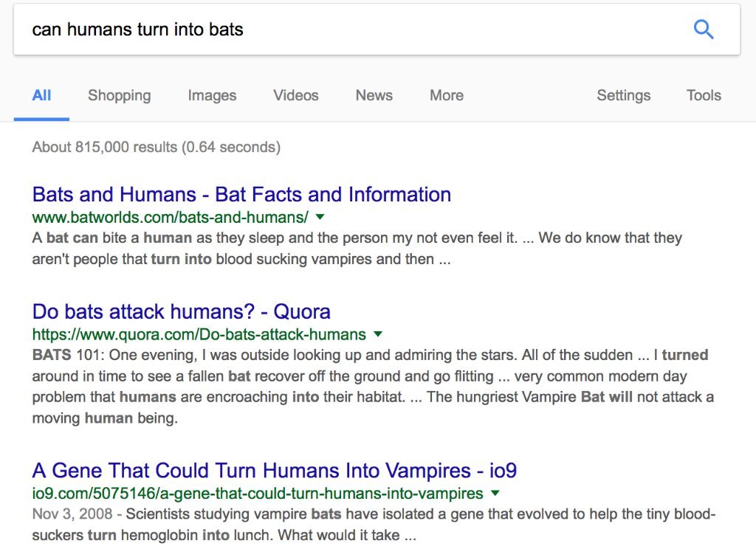The width and height of the screenshot is (756, 546).
Task: Open the Videos tab
Action: [x=296, y=95]
